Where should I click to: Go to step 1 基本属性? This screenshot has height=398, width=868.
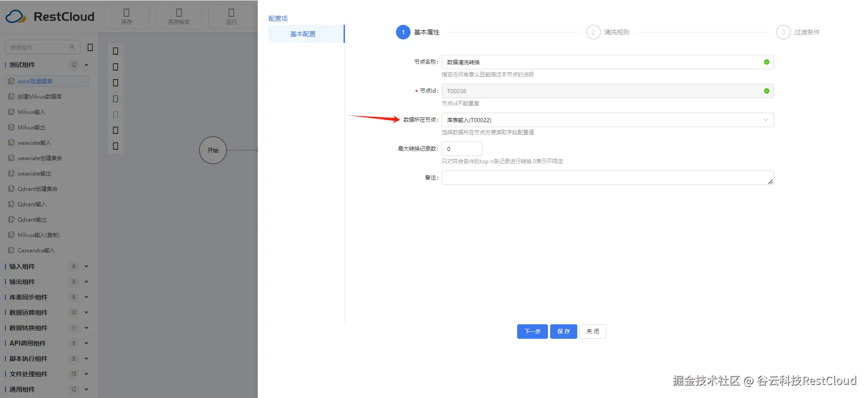tap(418, 32)
